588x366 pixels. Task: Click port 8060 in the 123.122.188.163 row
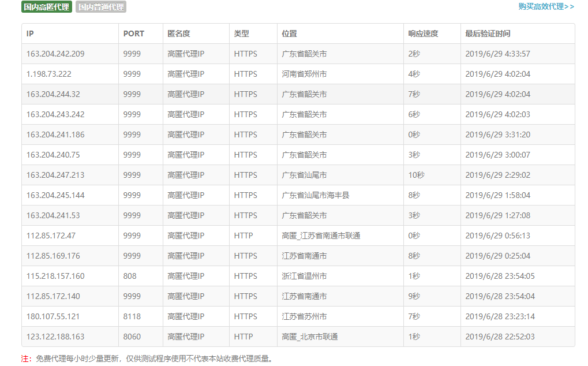pos(132,338)
